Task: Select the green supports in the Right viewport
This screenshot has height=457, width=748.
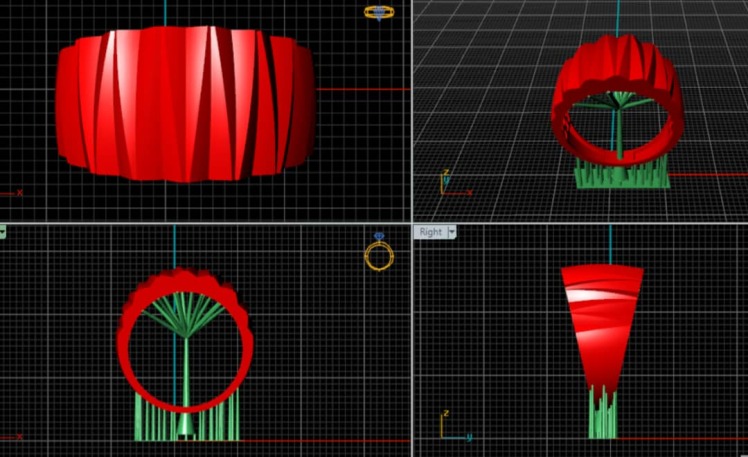Action: (601, 414)
